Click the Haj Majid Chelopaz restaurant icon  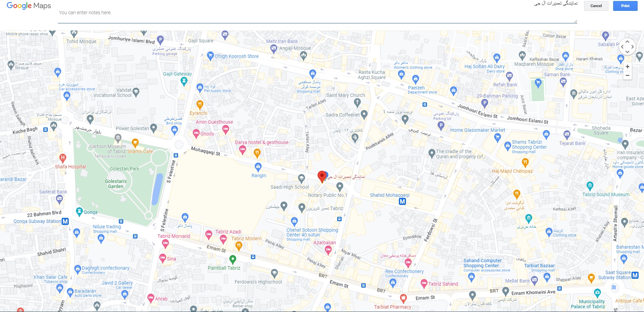[x=525, y=163]
